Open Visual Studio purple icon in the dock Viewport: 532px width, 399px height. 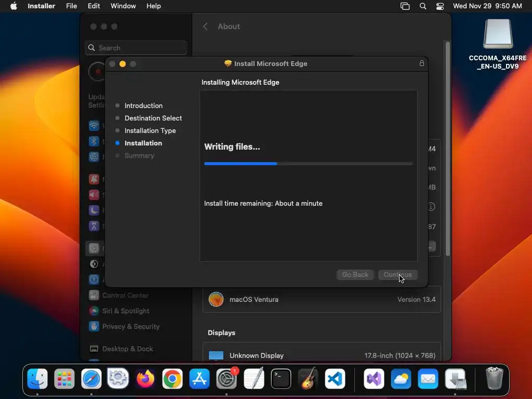coord(374,378)
